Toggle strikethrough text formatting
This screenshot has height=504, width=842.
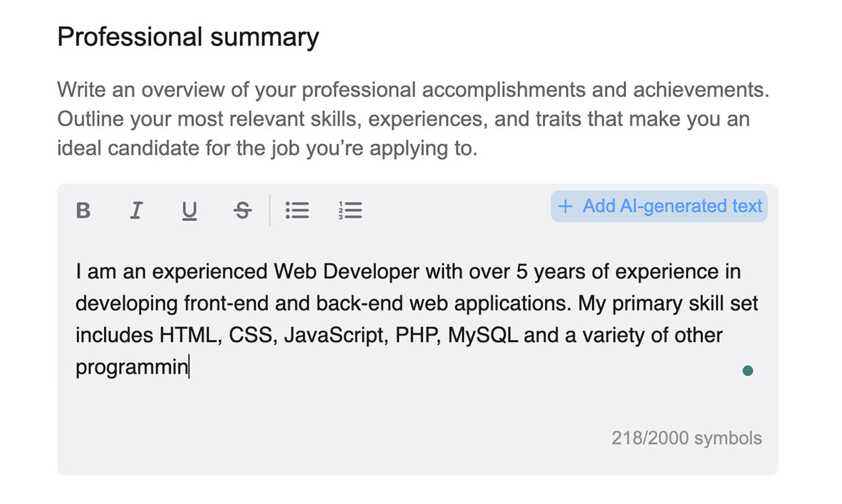coord(242,210)
